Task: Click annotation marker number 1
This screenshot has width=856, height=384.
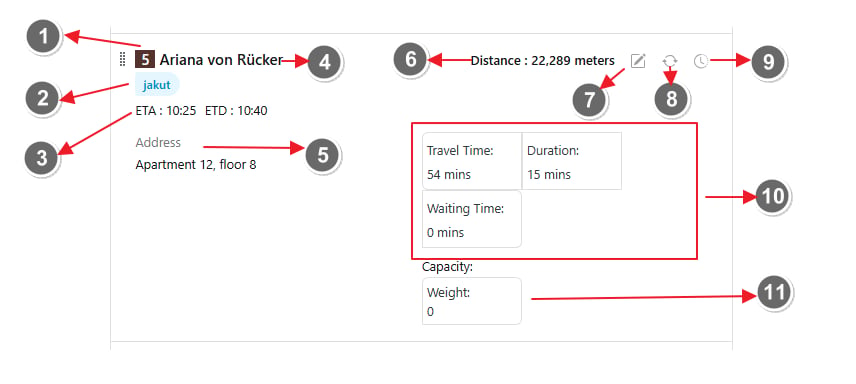Action: pyautogui.click(x=45, y=37)
